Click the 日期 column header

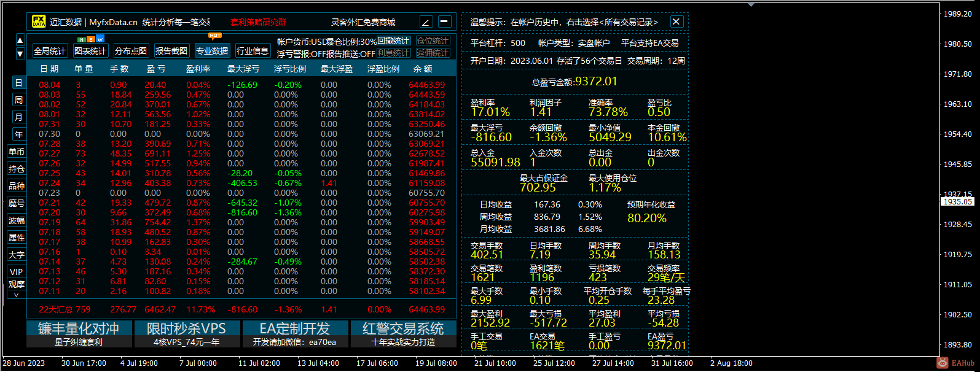click(x=49, y=69)
